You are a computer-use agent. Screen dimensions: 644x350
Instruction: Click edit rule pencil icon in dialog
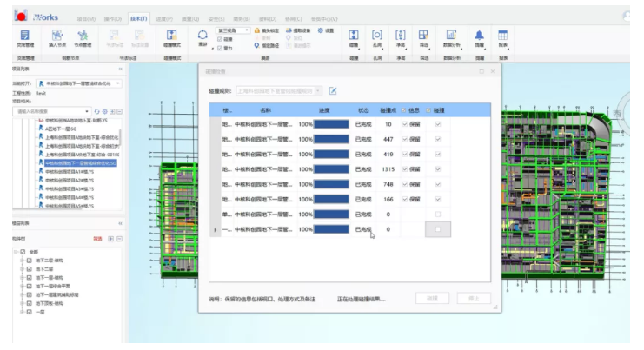tap(333, 91)
